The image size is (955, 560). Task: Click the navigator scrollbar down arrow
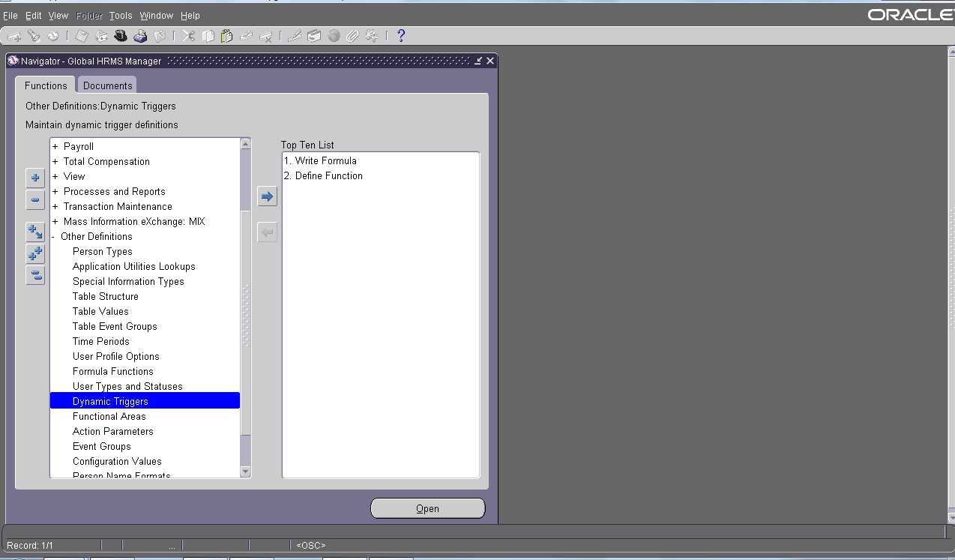tap(245, 471)
